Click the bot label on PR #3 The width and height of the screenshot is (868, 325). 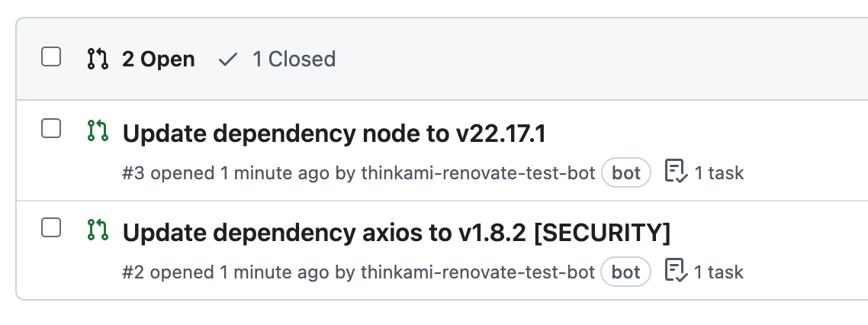click(x=626, y=173)
